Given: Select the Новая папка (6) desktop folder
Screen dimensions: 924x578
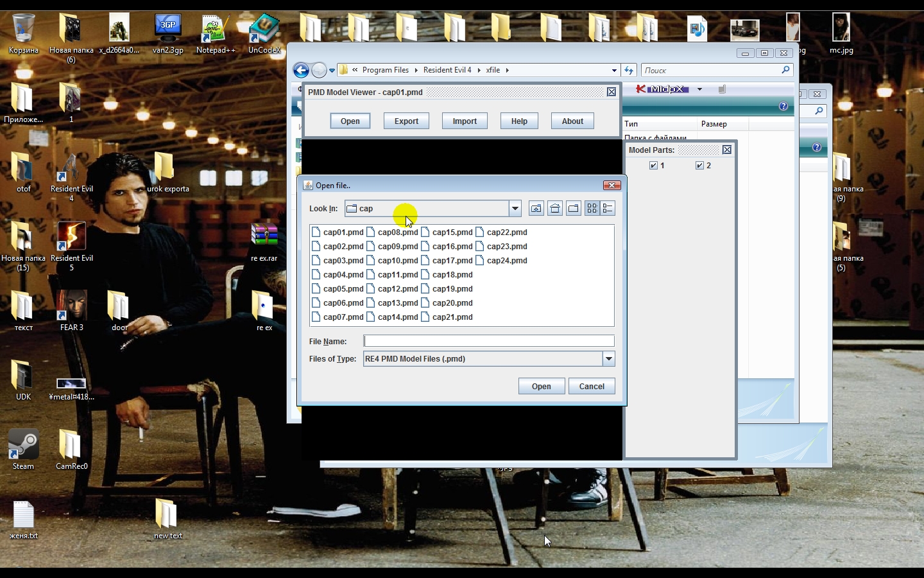Looking at the screenshot, I should 71,38.
